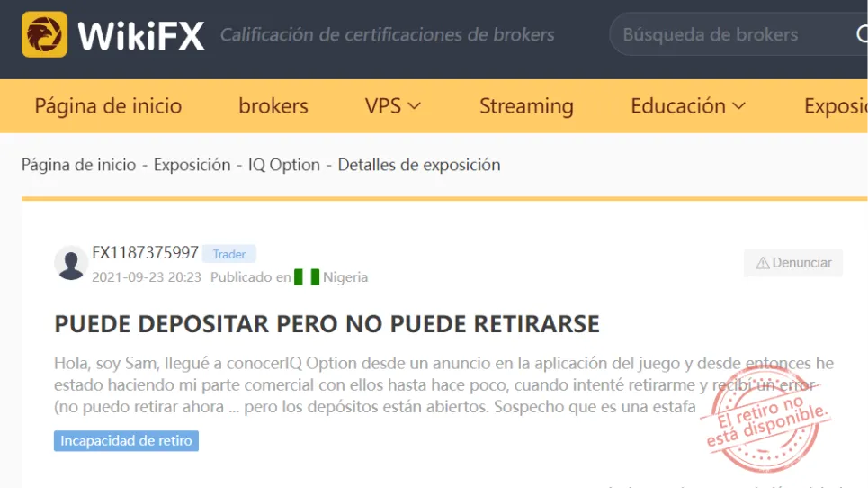
Task: Expand the VPS dropdown menu
Action: [x=393, y=106]
